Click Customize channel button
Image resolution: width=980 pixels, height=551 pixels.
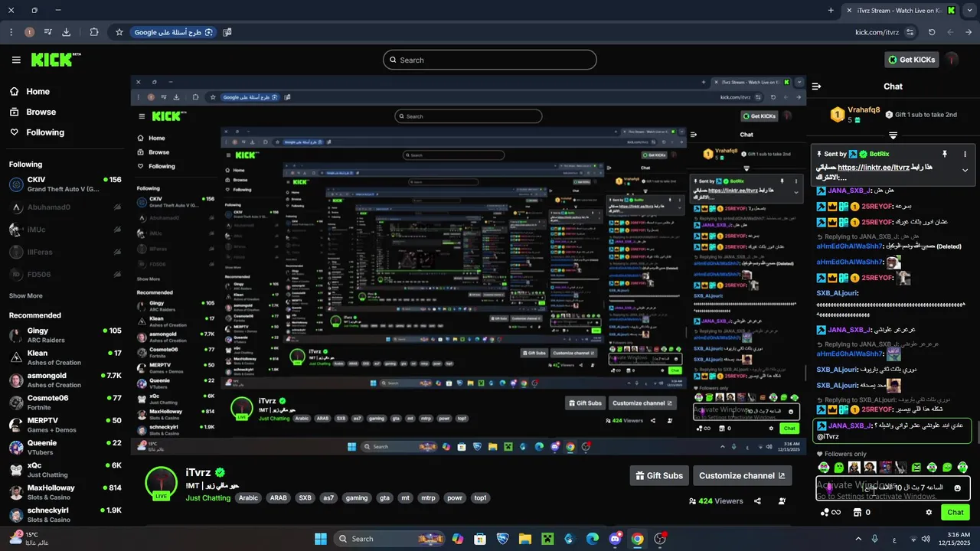pos(742,475)
